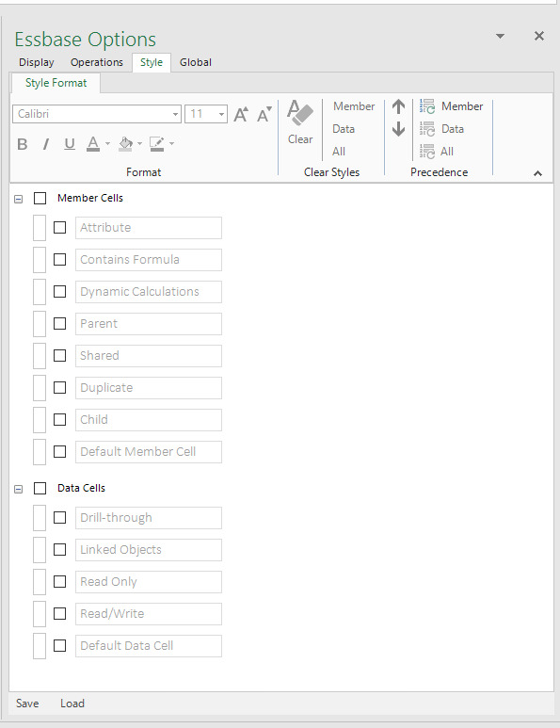Viewport: 560px width, 728px height.
Task: Check the Read Only checkbox
Action: (60, 582)
